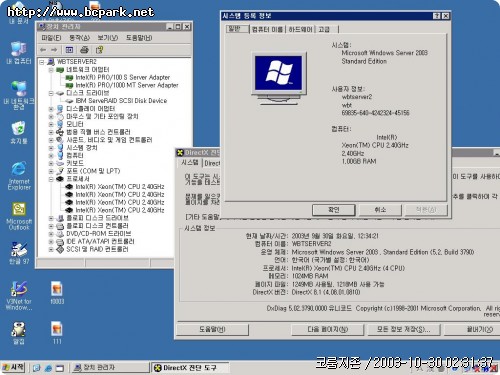The width and height of the screenshot is (500, 375).
Task: Click the 모든 정보 저장(S)... button
Action: pyautogui.click(x=404, y=329)
